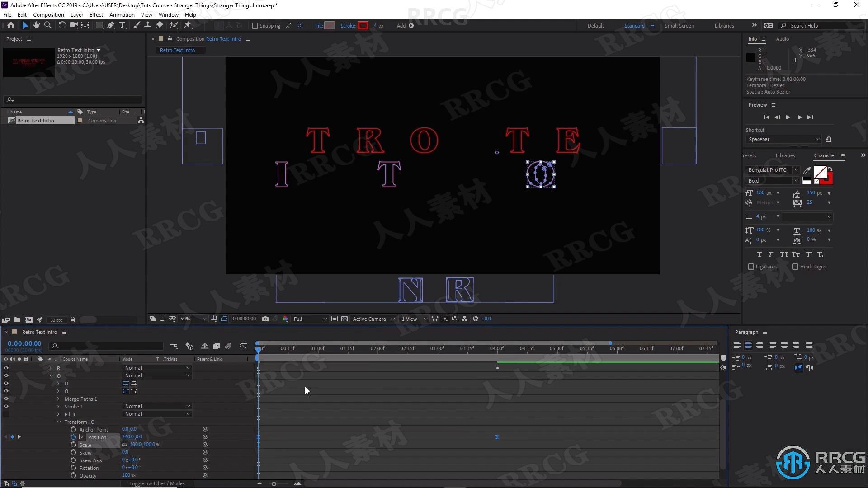The width and height of the screenshot is (868, 488).
Task: Open the Effect menu
Action: (96, 14)
